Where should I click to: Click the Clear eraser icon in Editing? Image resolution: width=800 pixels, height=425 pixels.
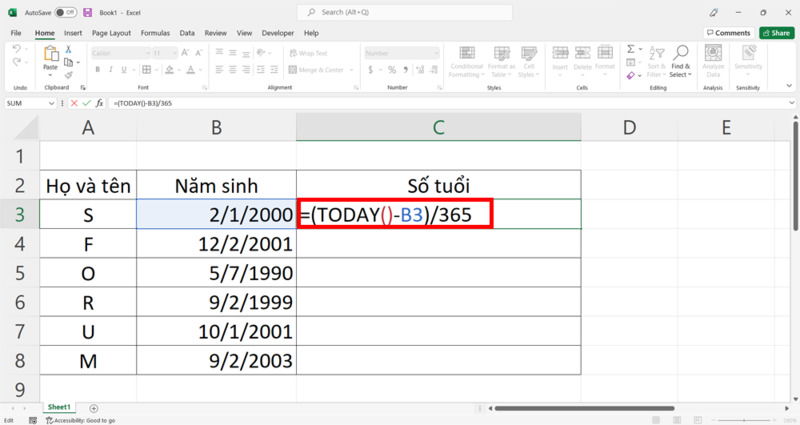(x=631, y=75)
